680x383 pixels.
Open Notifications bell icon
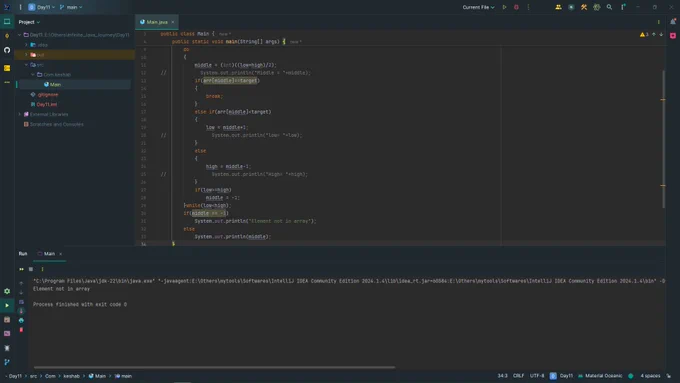tap(673, 21)
